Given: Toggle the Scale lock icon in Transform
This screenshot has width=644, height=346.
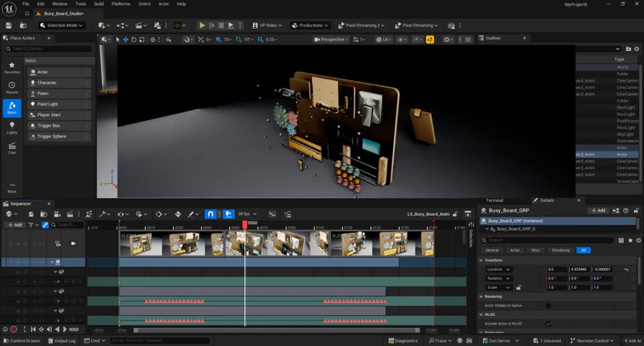Looking at the screenshot, I should [x=519, y=287].
